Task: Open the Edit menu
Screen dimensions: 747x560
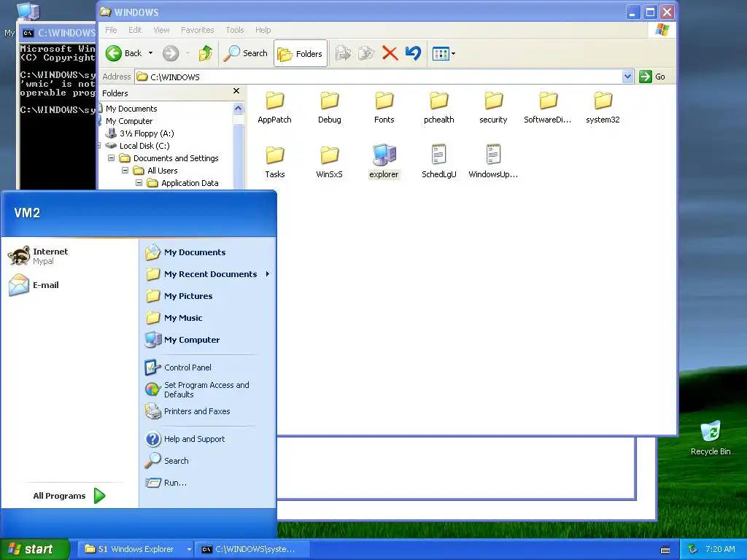Action: pos(135,30)
